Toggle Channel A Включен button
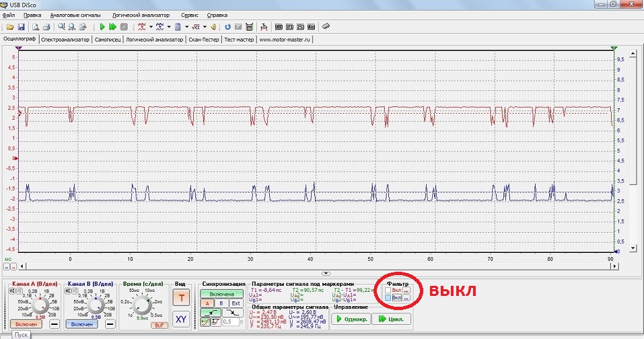The height and width of the screenshot is (339, 644). (x=26, y=324)
